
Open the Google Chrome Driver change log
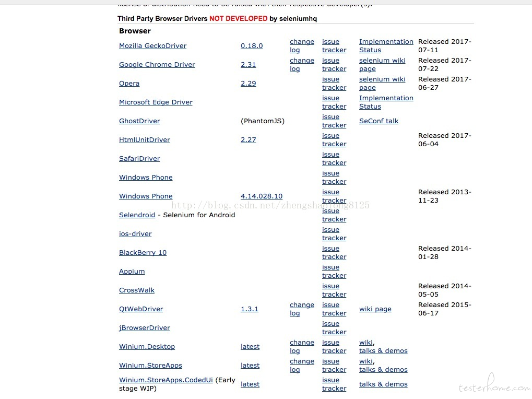click(302, 64)
